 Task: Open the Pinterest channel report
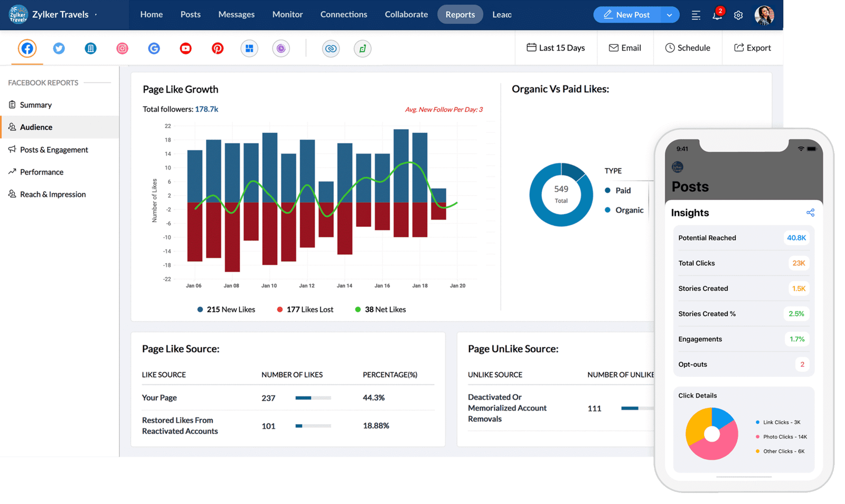218,48
